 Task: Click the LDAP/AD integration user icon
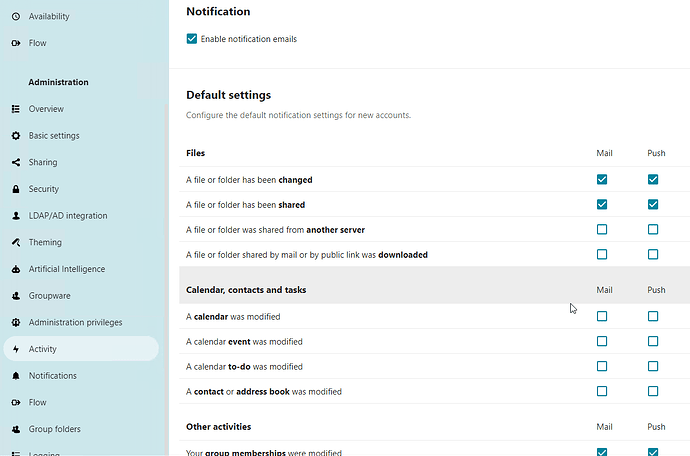16,216
